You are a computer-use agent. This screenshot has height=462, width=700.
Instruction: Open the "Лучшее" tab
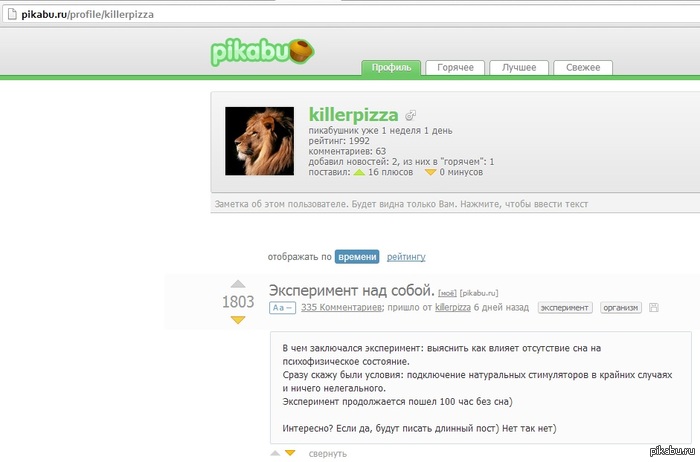(x=519, y=67)
